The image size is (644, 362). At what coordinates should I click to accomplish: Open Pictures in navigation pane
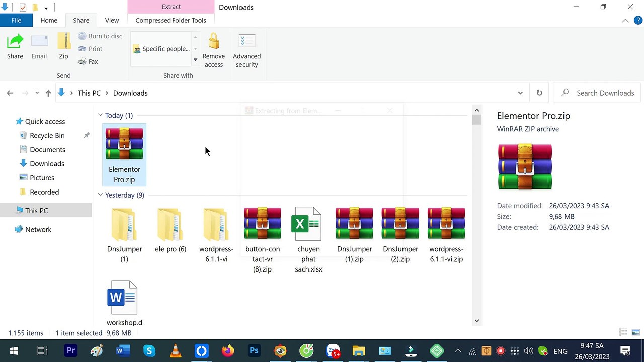(x=42, y=177)
